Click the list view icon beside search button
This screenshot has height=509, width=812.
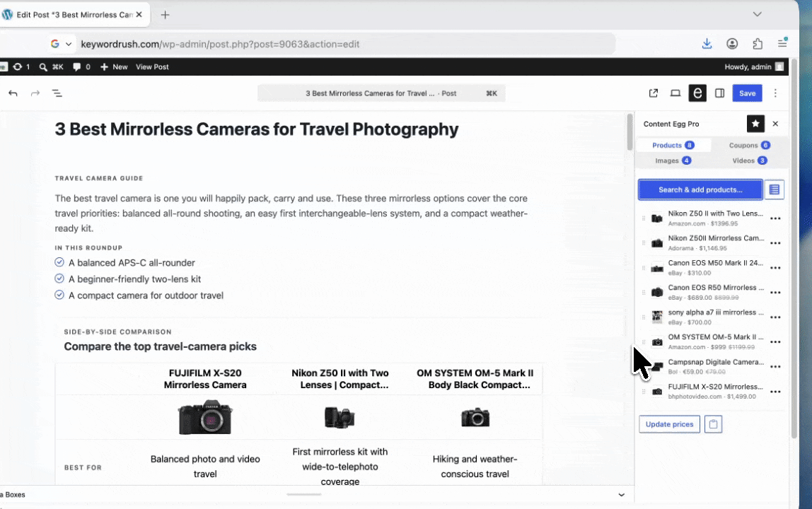[x=775, y=189]
